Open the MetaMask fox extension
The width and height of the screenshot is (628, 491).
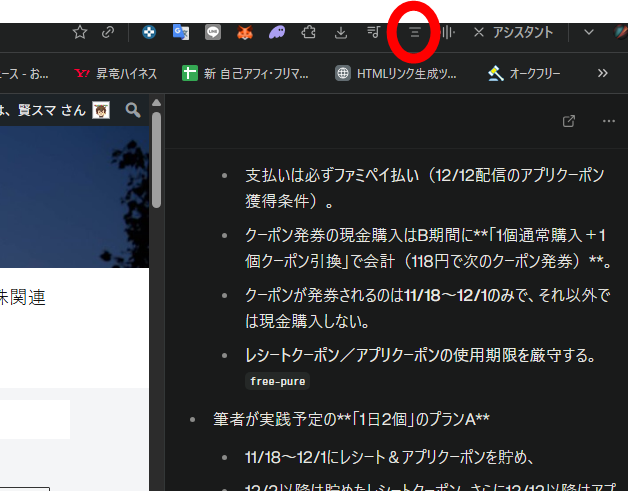tap(245, 32)
